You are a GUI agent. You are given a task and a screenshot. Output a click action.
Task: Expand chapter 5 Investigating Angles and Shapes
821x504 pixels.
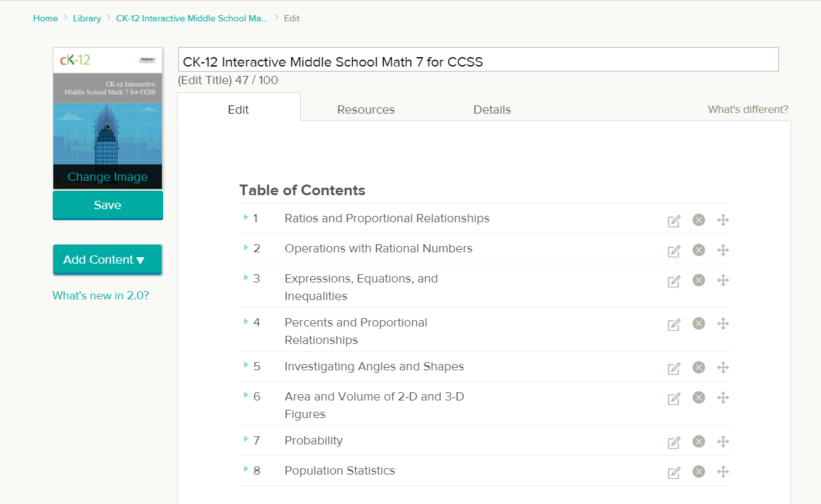coord(245,366)
